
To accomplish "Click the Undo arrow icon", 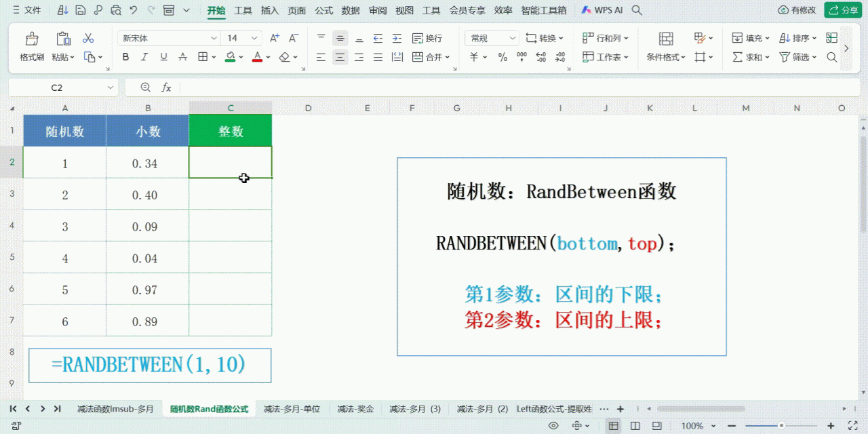I will (x=133, y=10).
